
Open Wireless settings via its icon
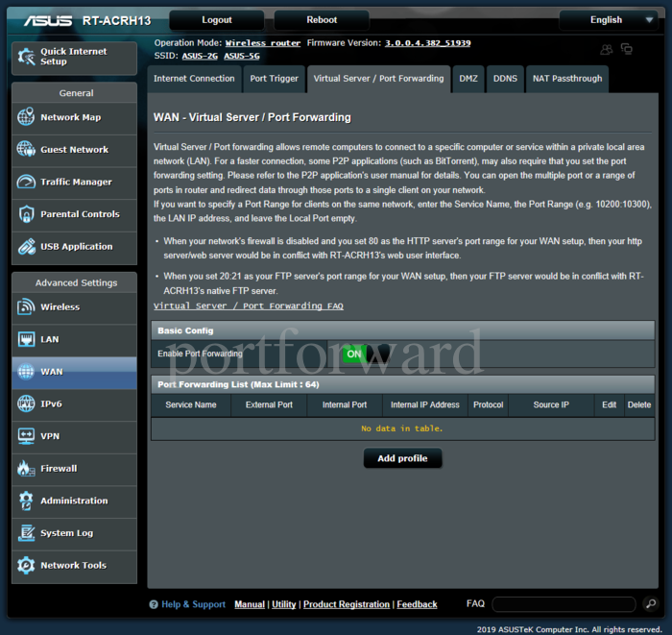click(26, 307)
